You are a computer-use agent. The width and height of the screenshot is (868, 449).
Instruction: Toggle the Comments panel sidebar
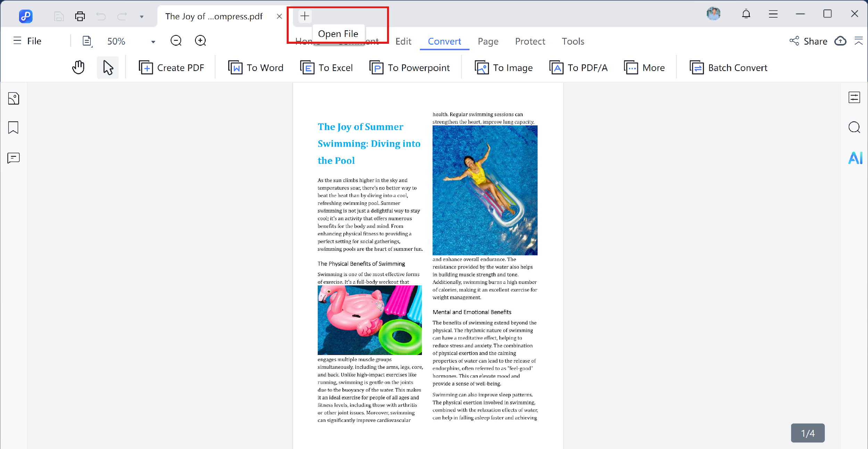coord(13,158)
